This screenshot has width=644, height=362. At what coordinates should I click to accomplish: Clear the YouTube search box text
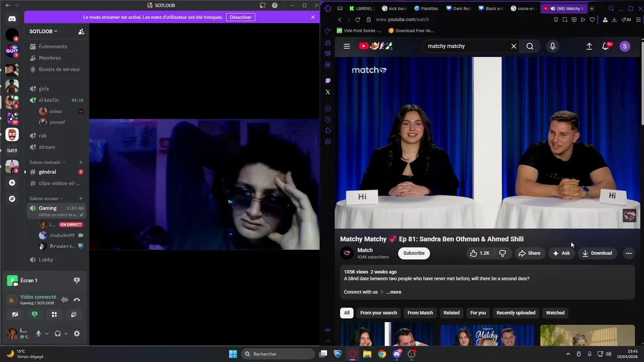[514, 46]
